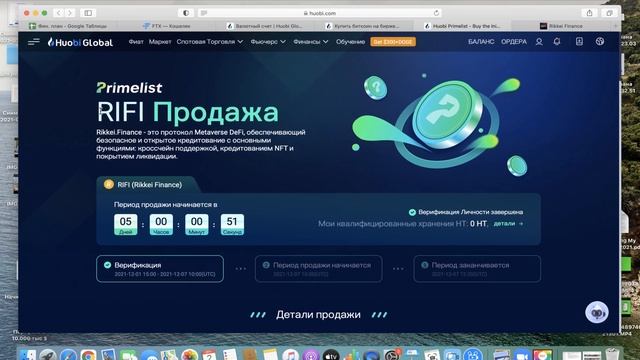Go forward with Safari forward arrow
The height and width of the screenshot is (360, 640).
click(70, 13)
